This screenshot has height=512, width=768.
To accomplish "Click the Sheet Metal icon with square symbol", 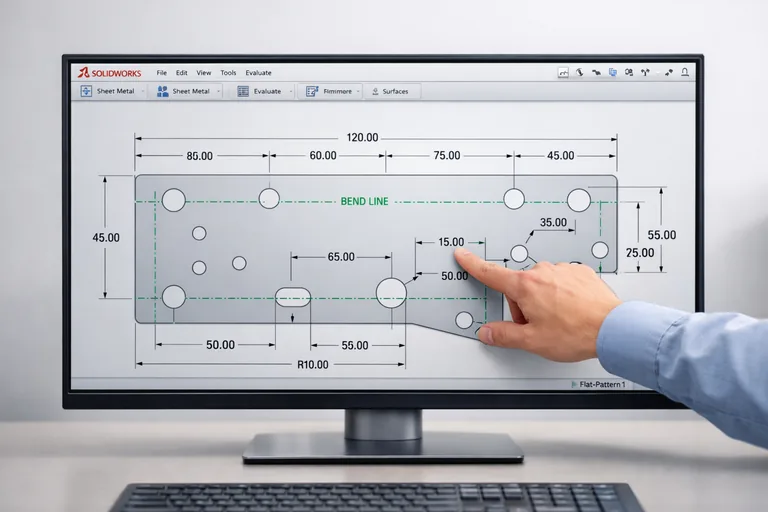I will 85,91.
